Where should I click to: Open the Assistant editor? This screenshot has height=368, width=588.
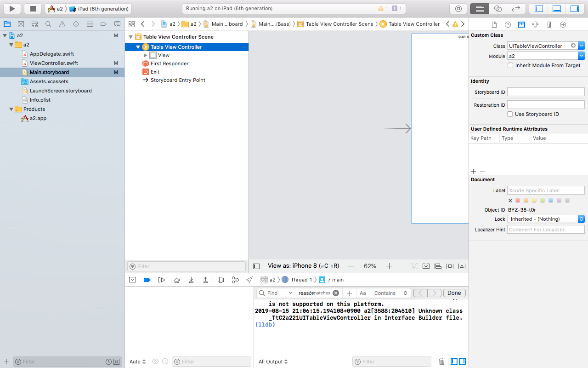(x=498, y=8)
